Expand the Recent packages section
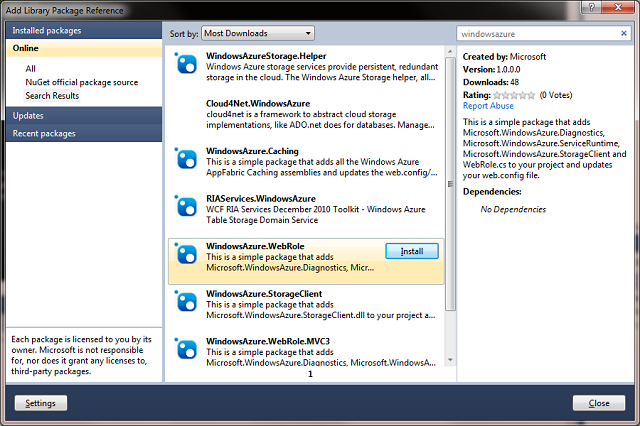This screenshot has height=426, width=640. click(84, 133)
